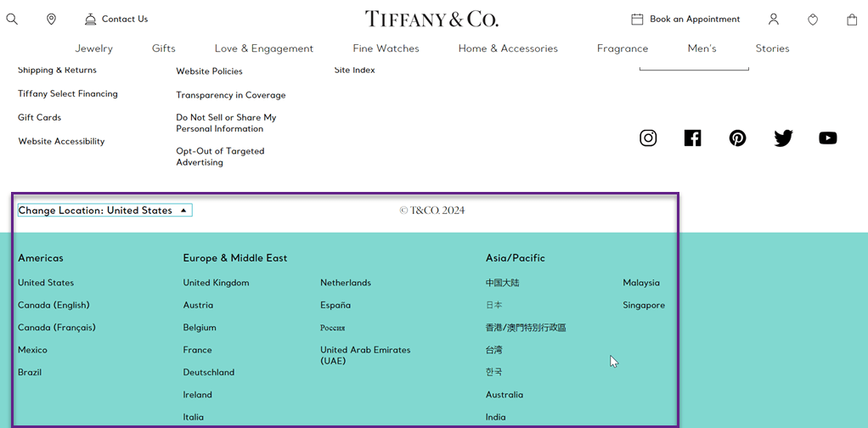Select 한국 location
Screen dimensions: 868x428
[x=493, y=372]
